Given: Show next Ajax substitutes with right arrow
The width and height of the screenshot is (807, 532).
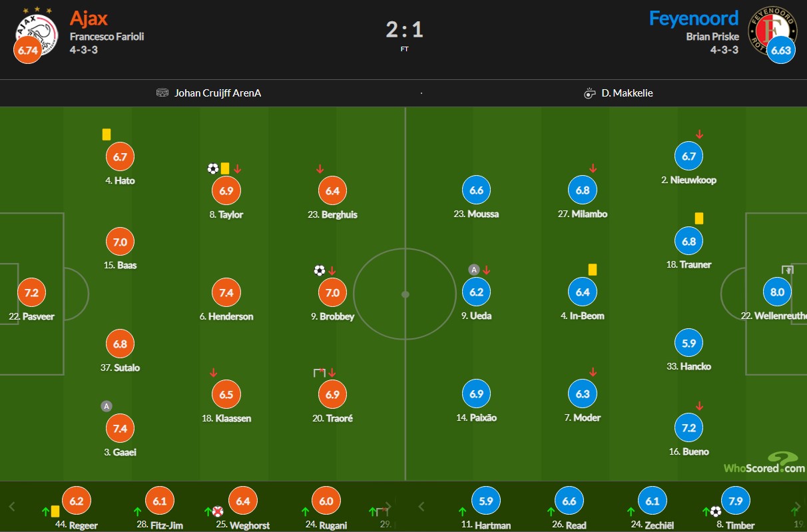Looking at the screenshot, I should (390, 506).
